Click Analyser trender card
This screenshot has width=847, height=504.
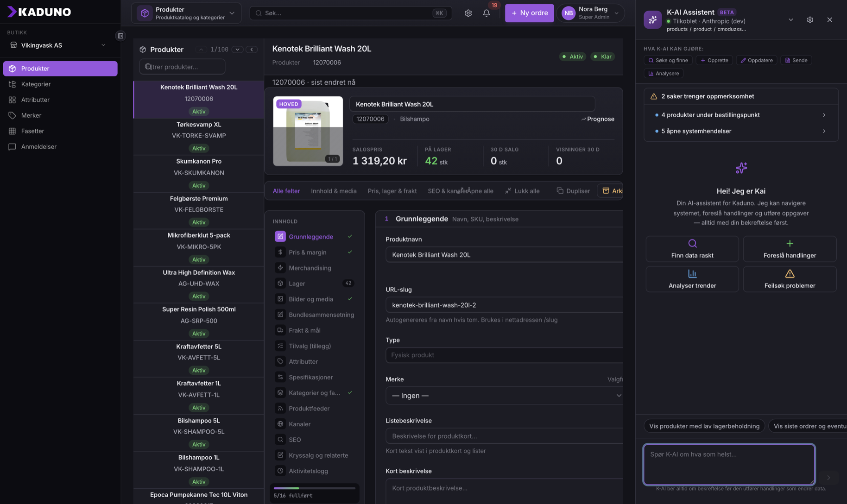692,279
